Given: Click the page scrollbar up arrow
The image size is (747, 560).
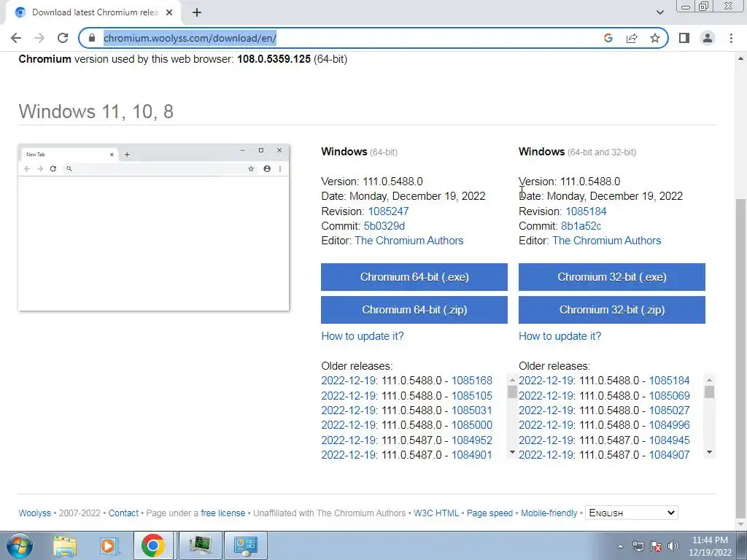Looking at the screenshot, I should point(740,58).
